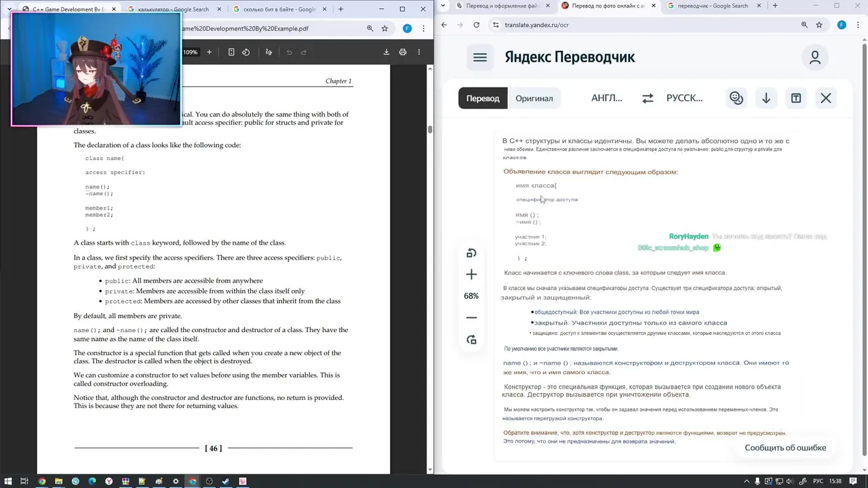Bookmark the Yandex Translate page with star

[819, 25]
